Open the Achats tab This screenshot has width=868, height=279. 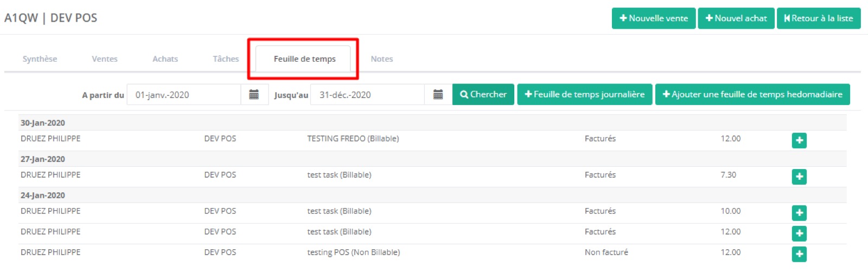pyautogui.click(x=165, y=59)
